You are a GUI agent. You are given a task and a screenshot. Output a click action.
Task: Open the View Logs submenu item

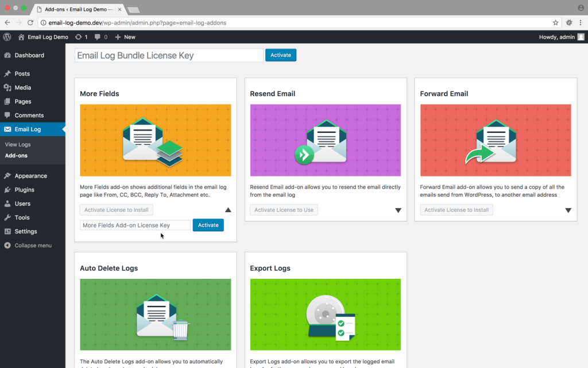(x=18, y=144)
